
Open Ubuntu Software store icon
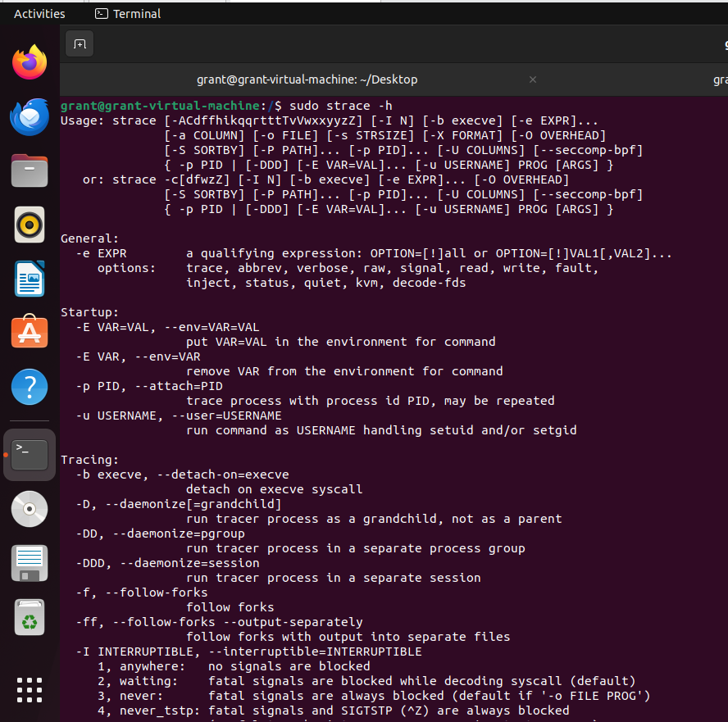(30, 332)
